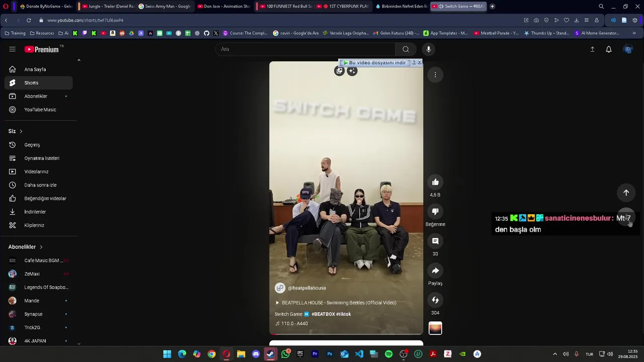Viewport: 644px width, 362px height.
Task: Open the Remix button showing 304
Action: [x=435, y=300]
